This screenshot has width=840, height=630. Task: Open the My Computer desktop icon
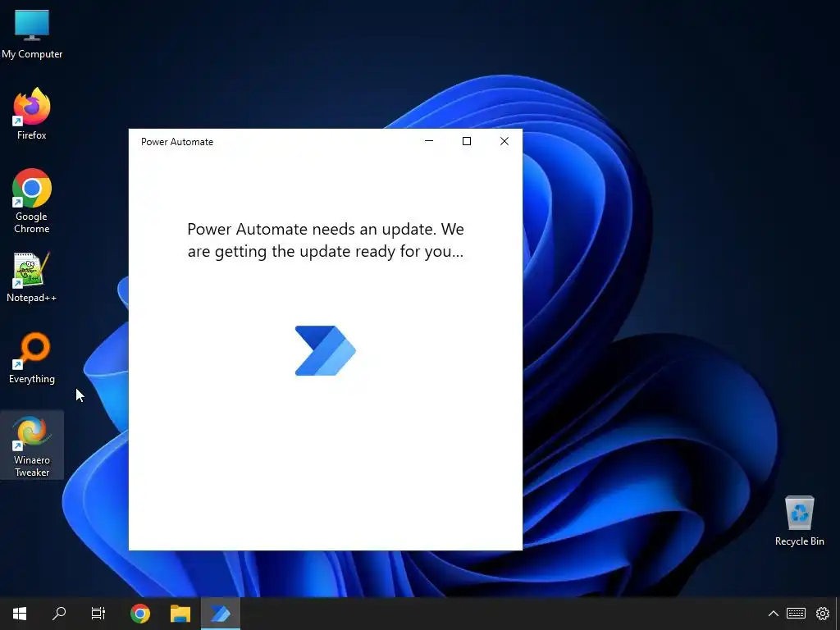pyautogui.click(x=32, y=34)
